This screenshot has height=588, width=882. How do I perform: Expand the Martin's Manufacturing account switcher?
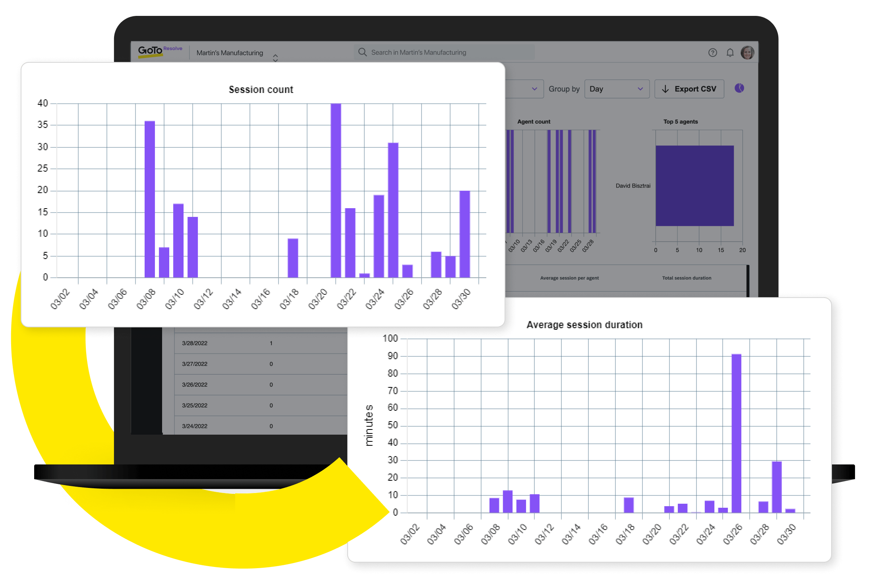pyautogui.click(x=275, y=58)
